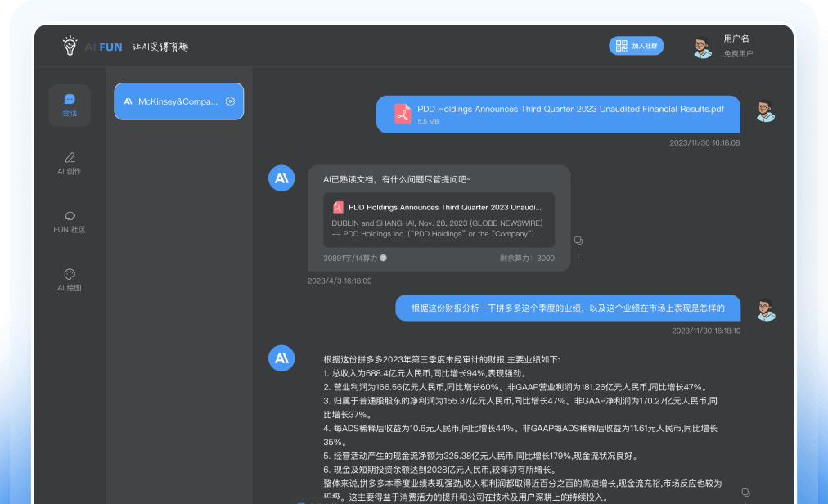Viewport: 828px width, 504px height.
Task: Click the user avatar in top right
Action: [702, 46]
